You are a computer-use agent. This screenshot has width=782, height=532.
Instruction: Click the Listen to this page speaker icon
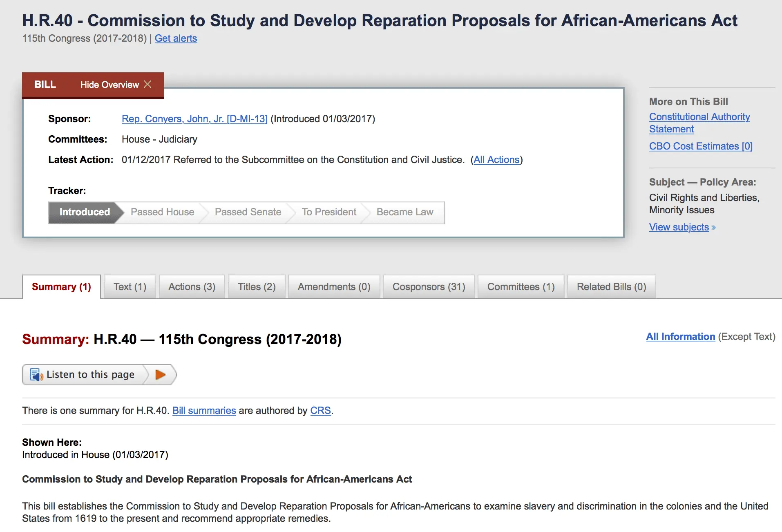tap(37, 375)
